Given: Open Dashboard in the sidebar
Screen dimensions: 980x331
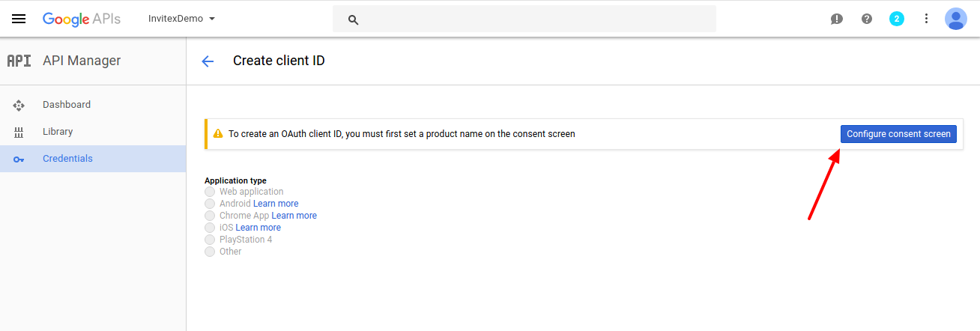Looking at the screenshot, I should click(67, 105).
